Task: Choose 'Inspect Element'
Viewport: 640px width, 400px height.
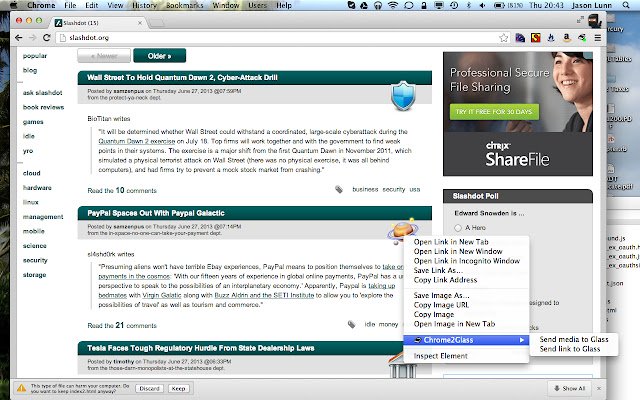Action: 440,356
